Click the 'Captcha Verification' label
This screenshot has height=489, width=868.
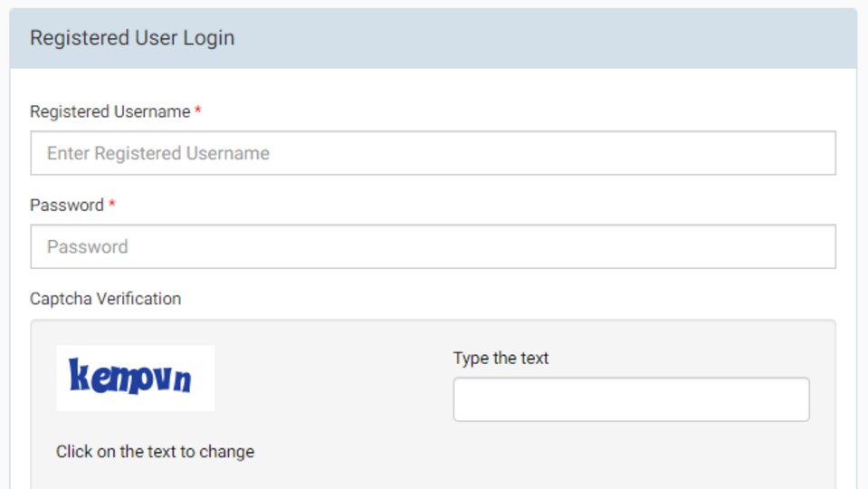pyautogui.click(x=105, y=299)
